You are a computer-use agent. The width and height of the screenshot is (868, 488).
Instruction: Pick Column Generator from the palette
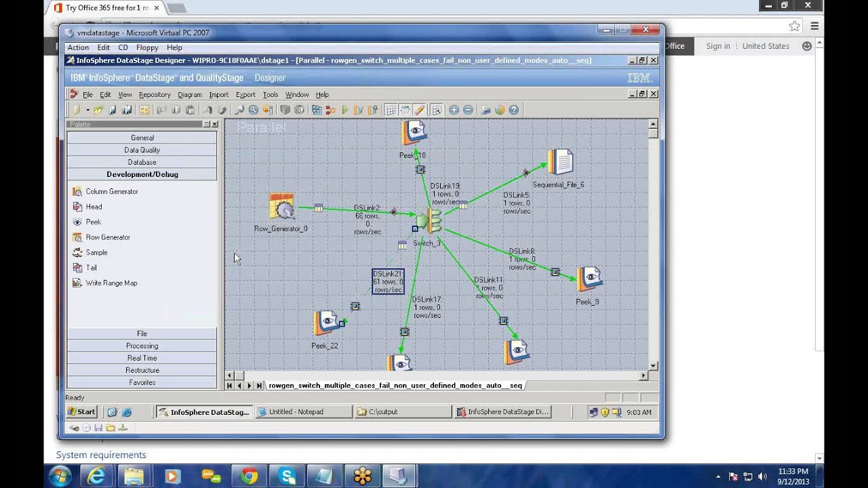(112, 192)
